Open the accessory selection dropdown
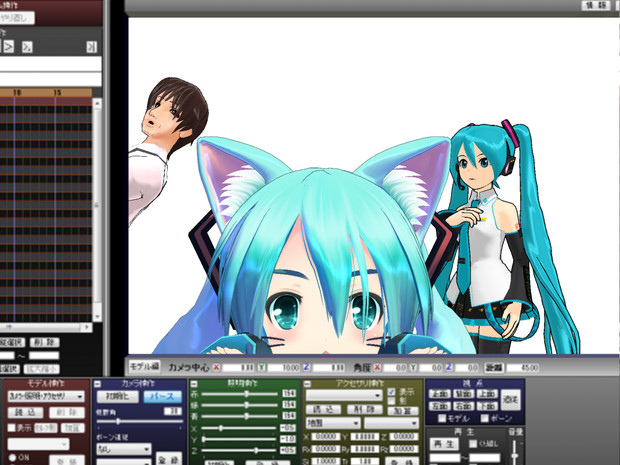This screenshot has height=465, width=620. pos(344,395)
